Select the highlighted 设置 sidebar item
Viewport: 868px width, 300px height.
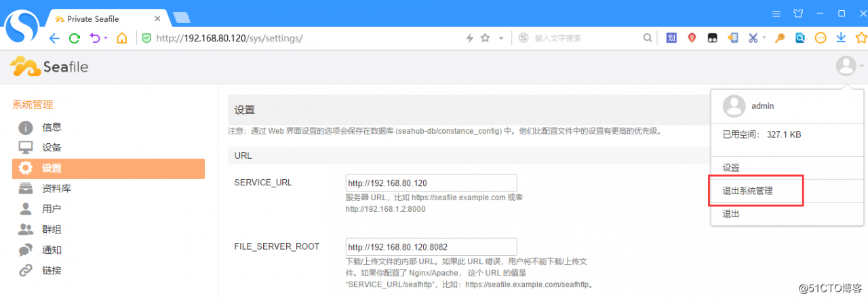(x=108, y=168)
